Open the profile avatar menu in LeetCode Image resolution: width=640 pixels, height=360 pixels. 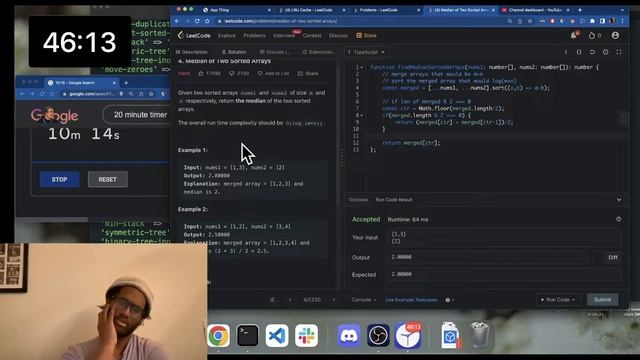click(615, 36)
